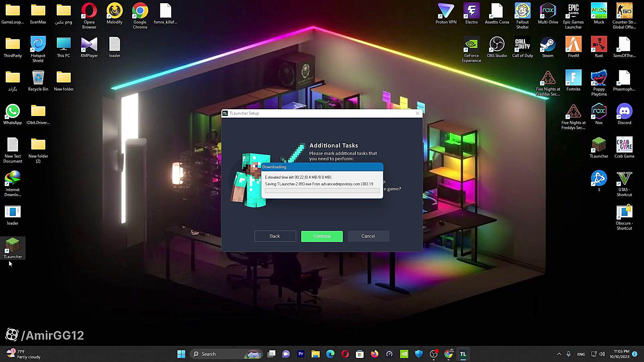The height and width of the screenshot is (362, 644).
Task: Open Windows Security shield in taskbar
Action: click(419, 354)
